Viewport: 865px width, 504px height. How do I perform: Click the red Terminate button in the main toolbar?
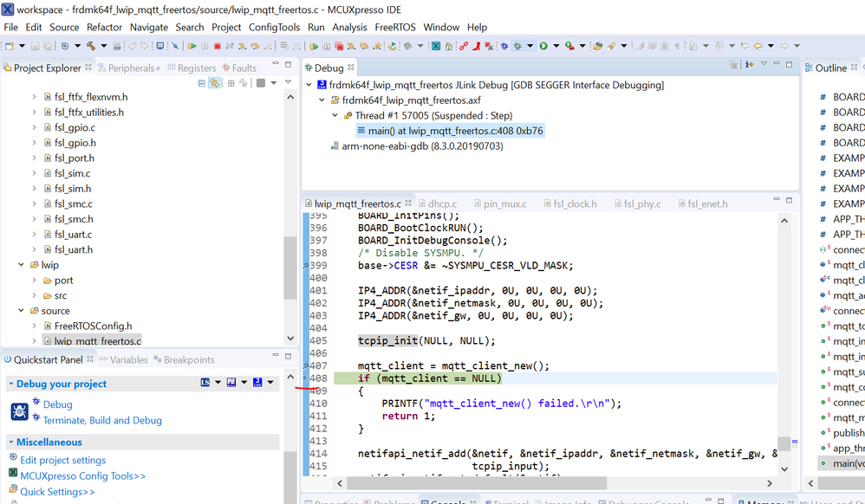tap(218, 46)
